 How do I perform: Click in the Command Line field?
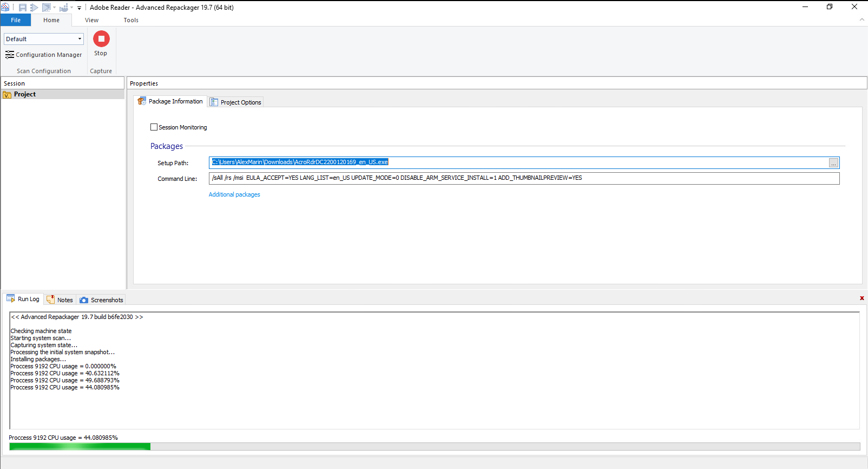coord(524,178)
